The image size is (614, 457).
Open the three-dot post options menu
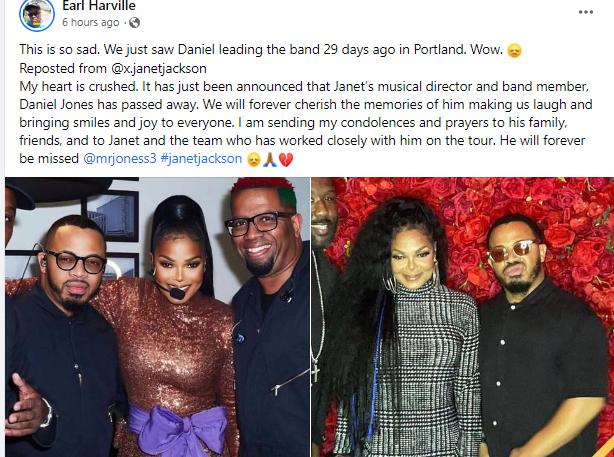(585, 12)
